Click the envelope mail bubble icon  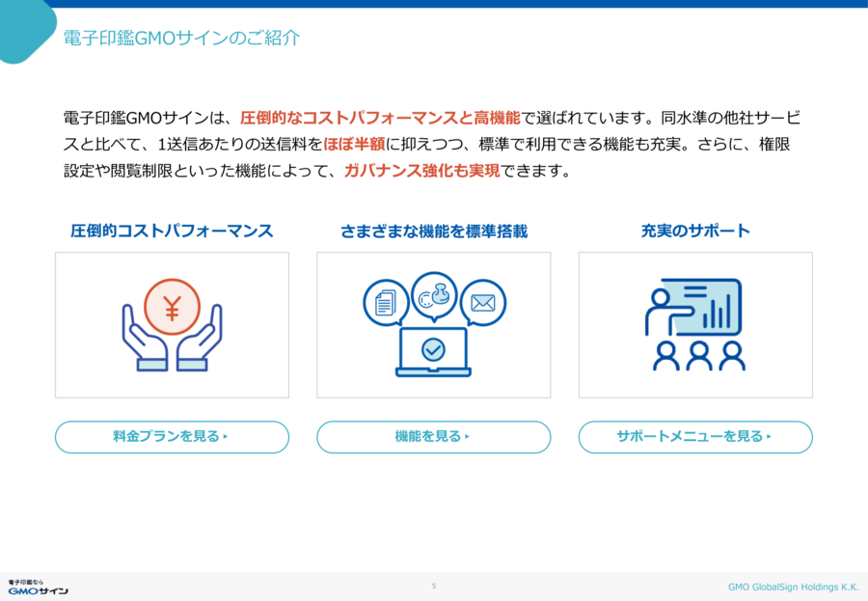point(482,303)
